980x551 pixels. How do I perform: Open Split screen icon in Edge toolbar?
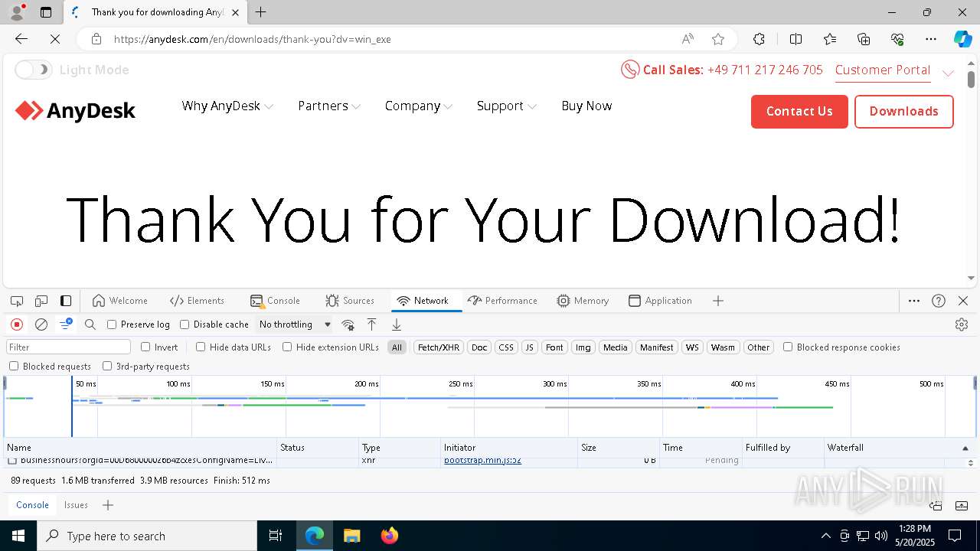pyautogui.click(x=795, y=39)
